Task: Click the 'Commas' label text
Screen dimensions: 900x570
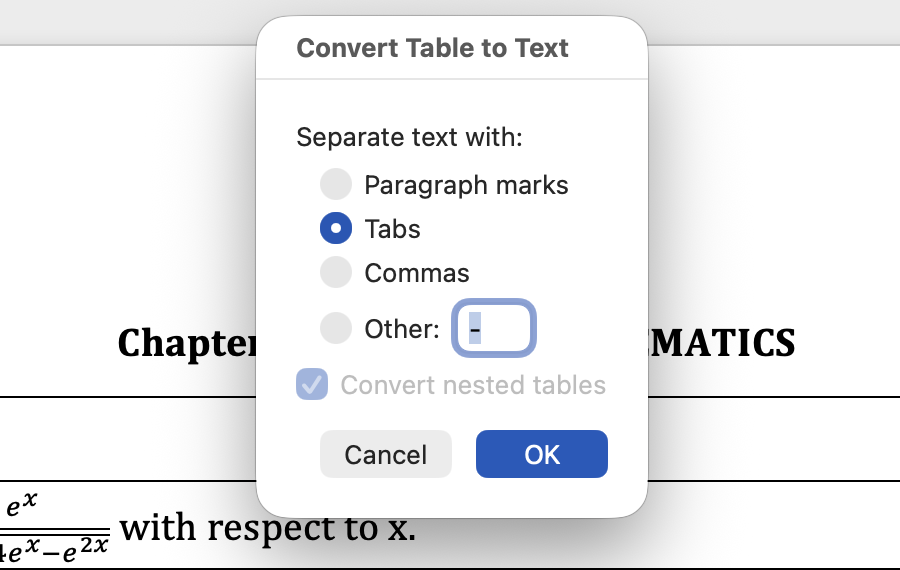Action: pyautogui.click(x=417, y=272)
